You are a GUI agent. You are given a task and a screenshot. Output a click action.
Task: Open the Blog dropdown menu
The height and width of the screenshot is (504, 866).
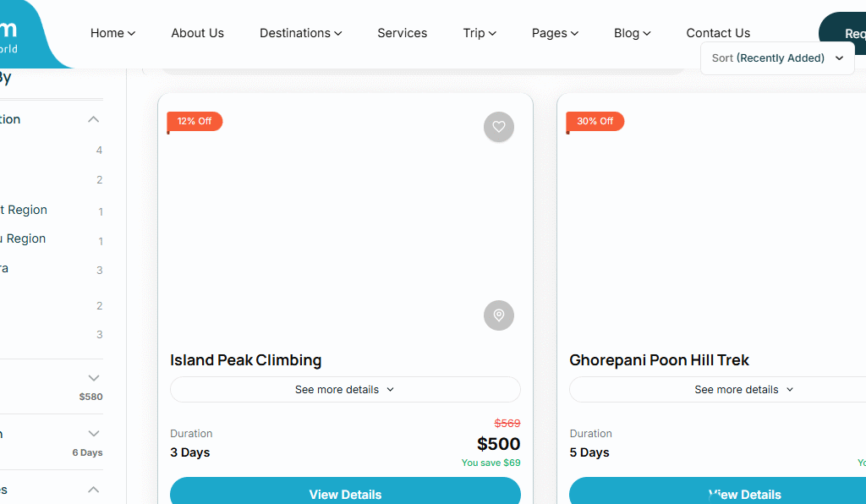tap(632, 33)
